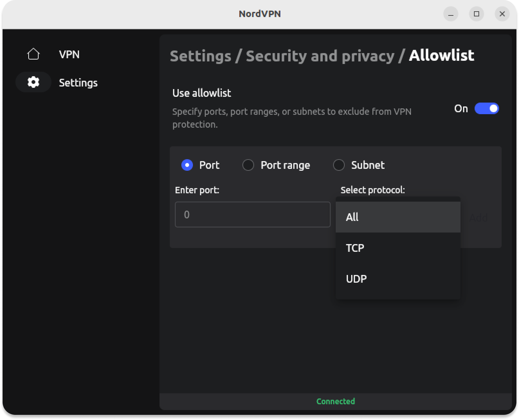Viewport: 519px width, 420px height.
Task: Select the Port radio button
Action: (x=187, y=165)
